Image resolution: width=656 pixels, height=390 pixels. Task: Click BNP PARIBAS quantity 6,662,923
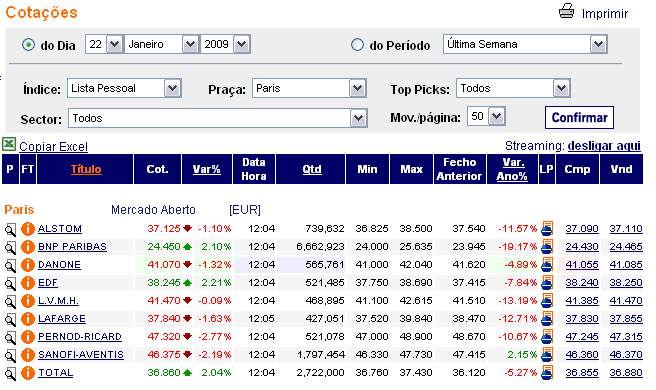coord(320,247)
